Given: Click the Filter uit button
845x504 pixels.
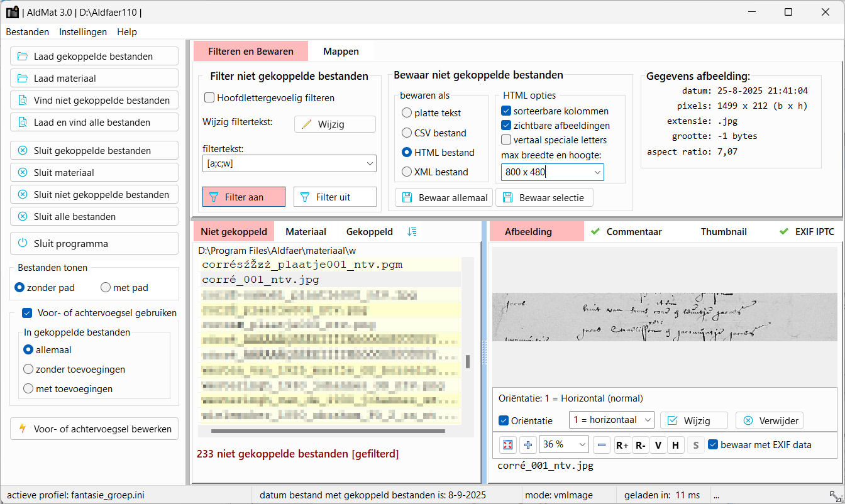Looking at the screenshot, I should tap(334, 197).
